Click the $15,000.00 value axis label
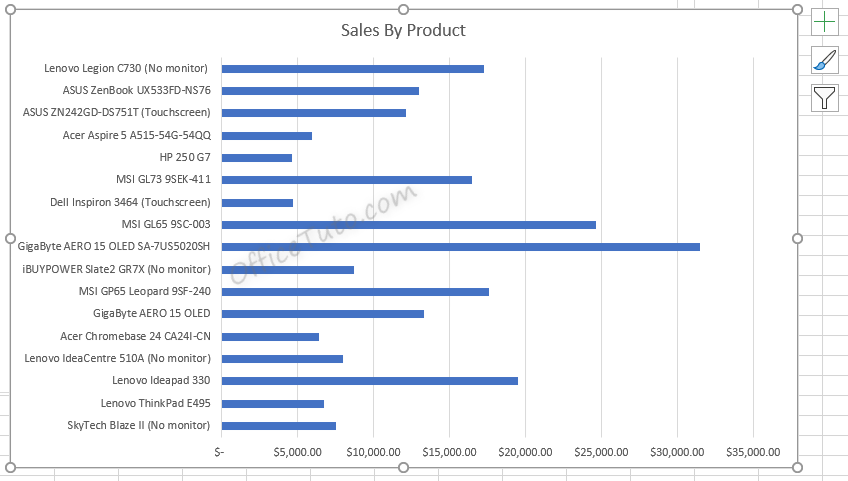Screen dimensions: 848x481 [x=449, y=452]
